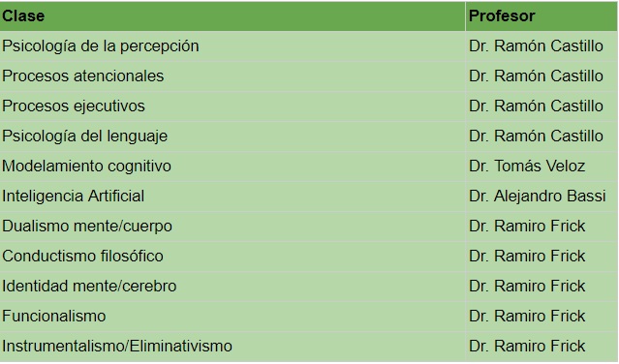
Task: Click Dr. Alejandro Bassi professor cell
Action: click(542, 196)
